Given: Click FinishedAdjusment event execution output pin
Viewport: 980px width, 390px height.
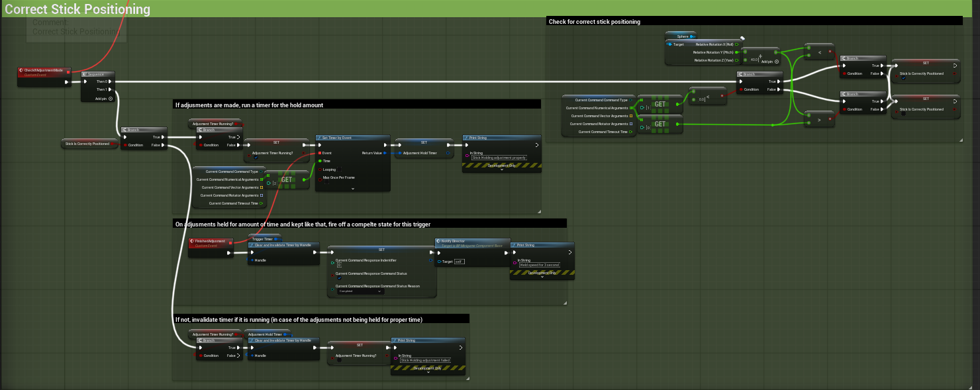Looking at the screenshot, I should coord(229,252).
